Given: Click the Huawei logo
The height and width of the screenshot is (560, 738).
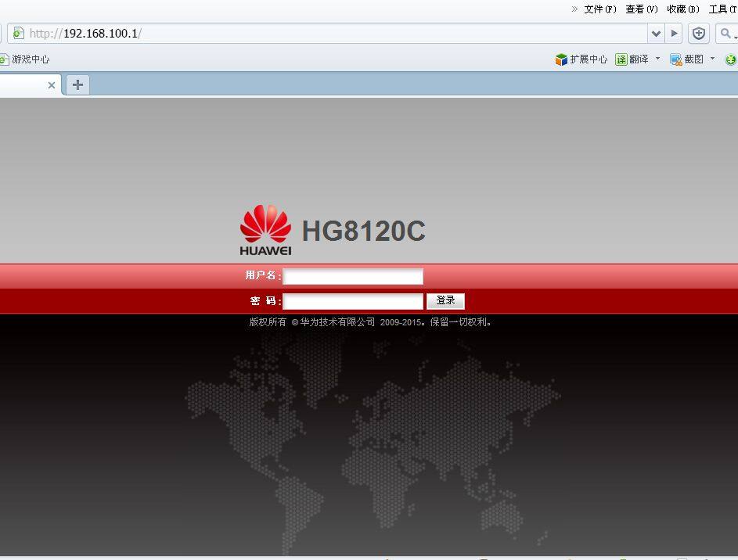Looking at the screenshot, I should point(265,230).
